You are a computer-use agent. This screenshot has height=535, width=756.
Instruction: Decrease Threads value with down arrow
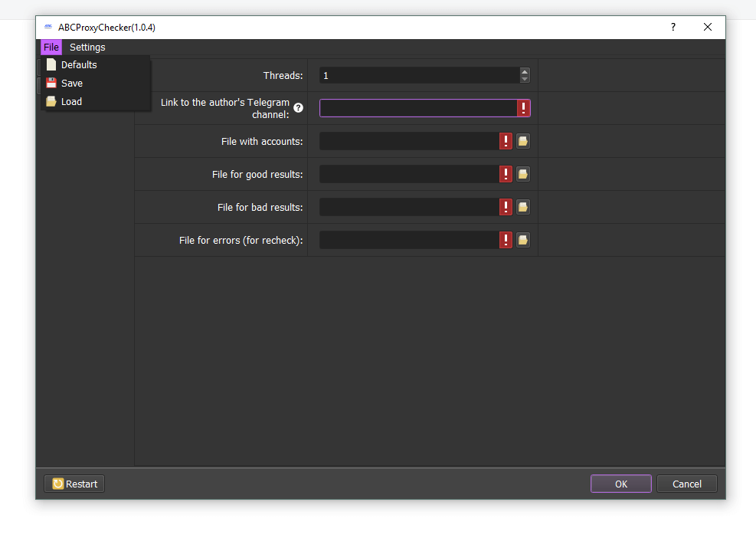coord(525,79)
